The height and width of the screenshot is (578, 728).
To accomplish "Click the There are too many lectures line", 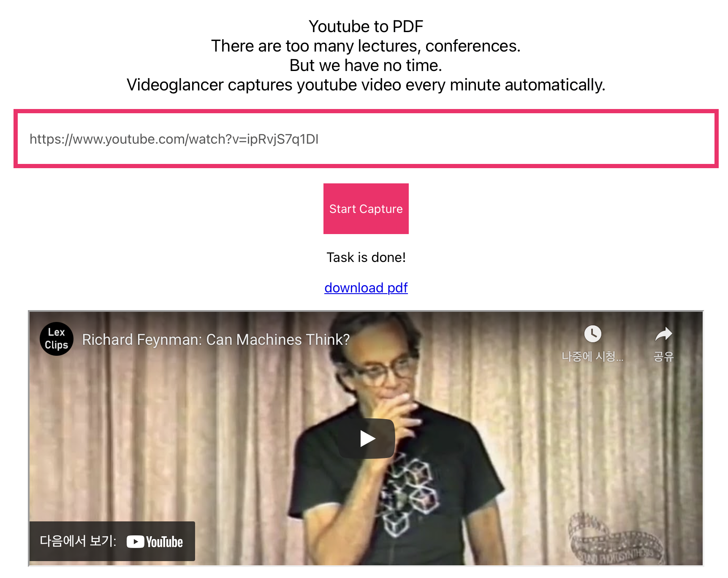I will click(366, 46).
